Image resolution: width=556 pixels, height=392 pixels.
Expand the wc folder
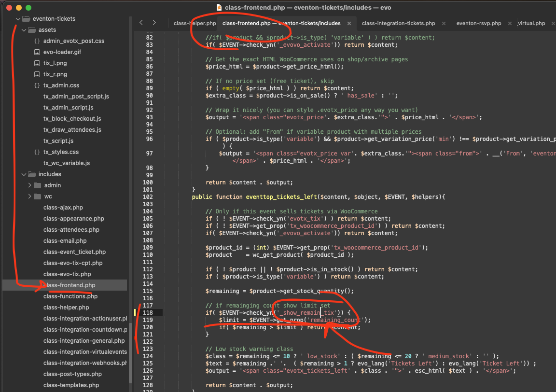coord(29,196)
